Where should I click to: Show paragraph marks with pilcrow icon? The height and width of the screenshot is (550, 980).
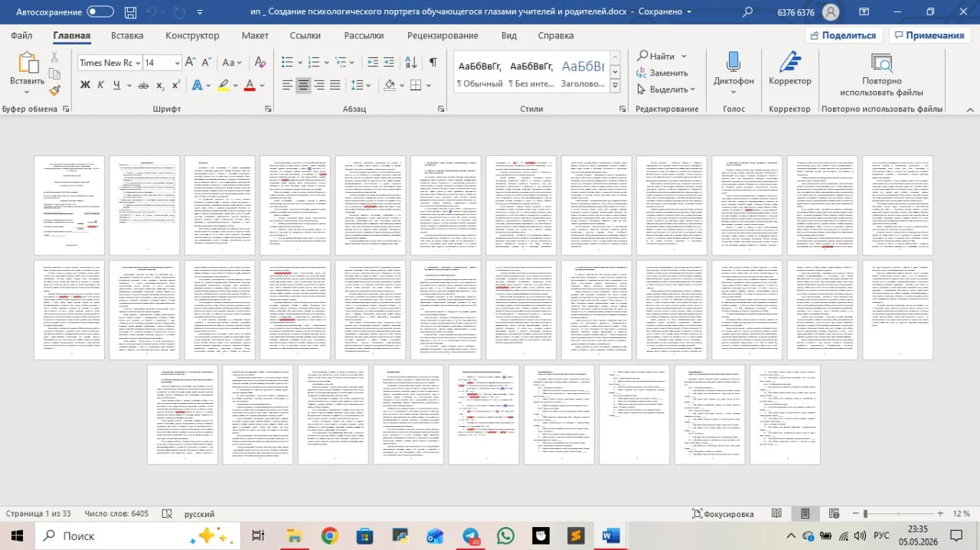(x=433, y=62)
